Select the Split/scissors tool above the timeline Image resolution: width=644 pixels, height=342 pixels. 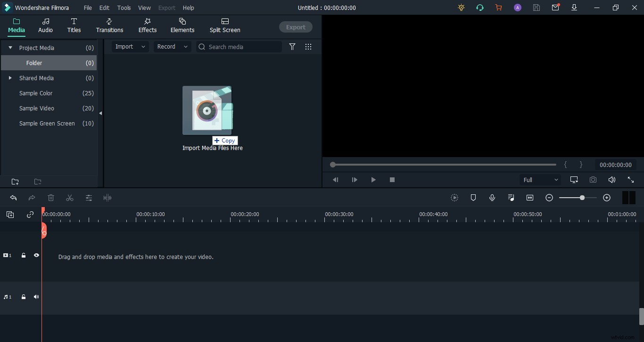tap(69, 198)
